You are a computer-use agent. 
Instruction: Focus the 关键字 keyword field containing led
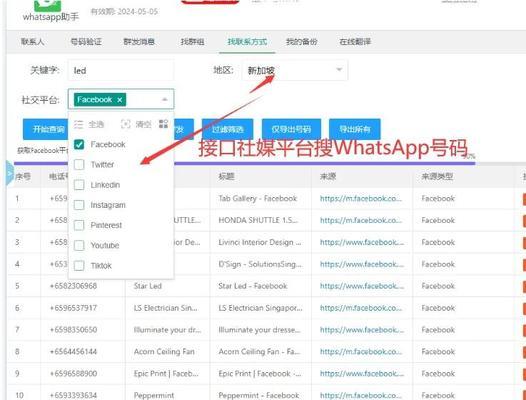pyautogui.click(x=121, y=70)
